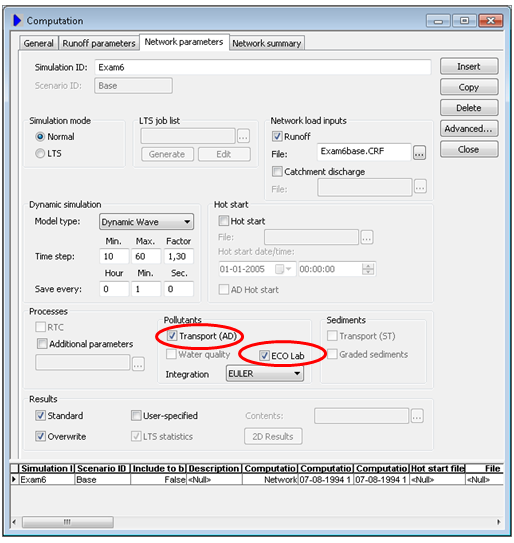Click the Time step Factor field
Viewport: 514px width, 543px height.
[x=178, y=257]
